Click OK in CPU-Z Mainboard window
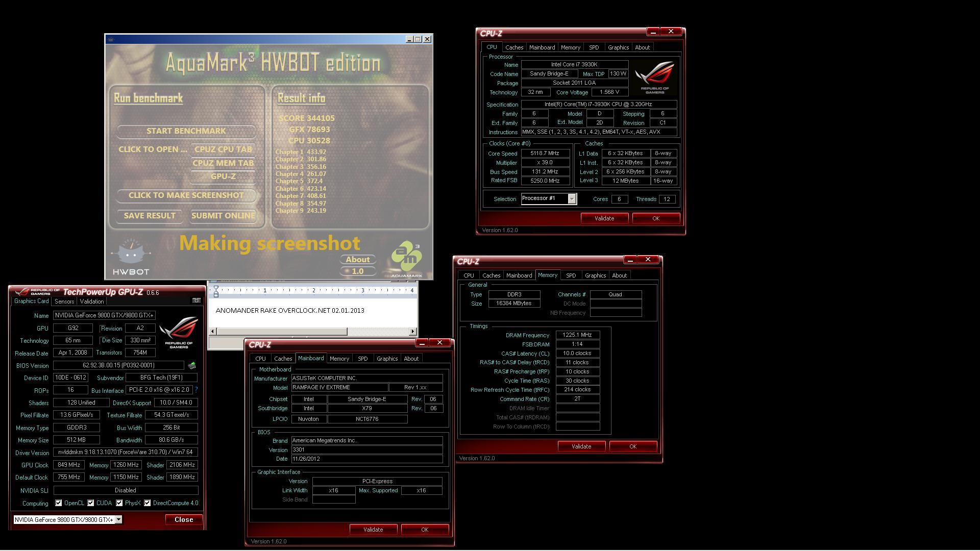 425,530
